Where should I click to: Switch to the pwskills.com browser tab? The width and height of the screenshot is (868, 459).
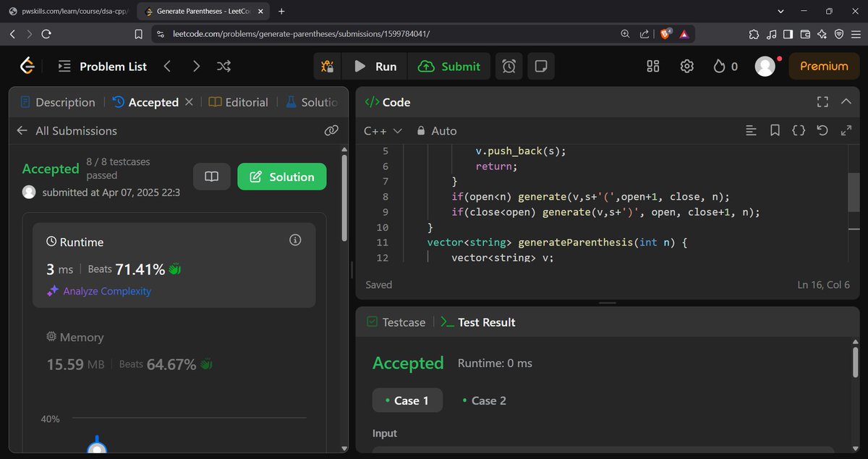pyautogui.click(x=68, y=11)
